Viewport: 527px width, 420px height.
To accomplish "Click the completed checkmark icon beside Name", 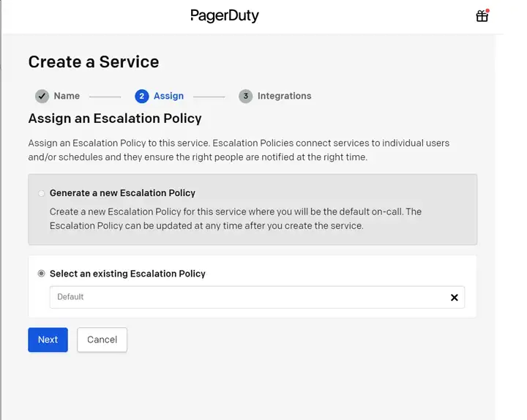I will click(42, 96).
